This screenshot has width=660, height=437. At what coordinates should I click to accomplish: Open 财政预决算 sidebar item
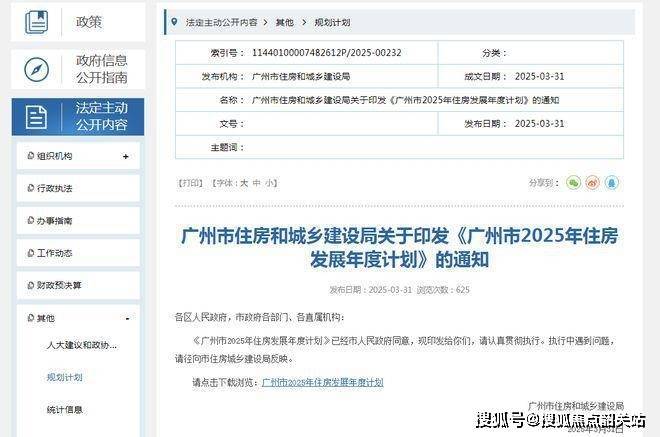[78, 285]
